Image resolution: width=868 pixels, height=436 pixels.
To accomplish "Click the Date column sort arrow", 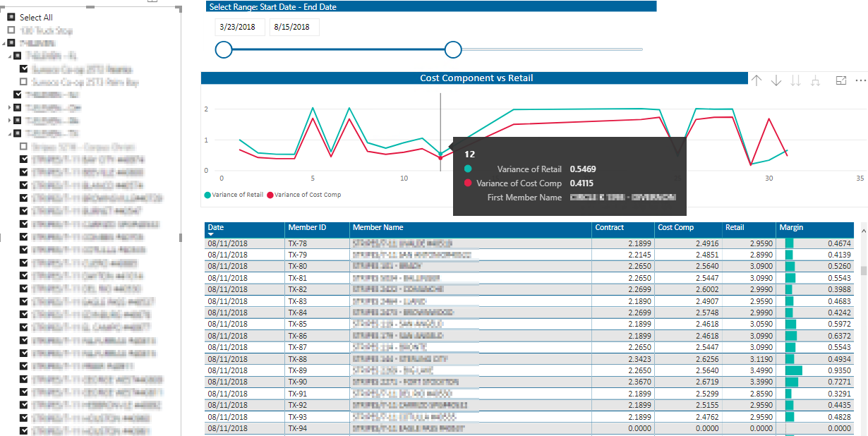I will (x=211, y=234).
